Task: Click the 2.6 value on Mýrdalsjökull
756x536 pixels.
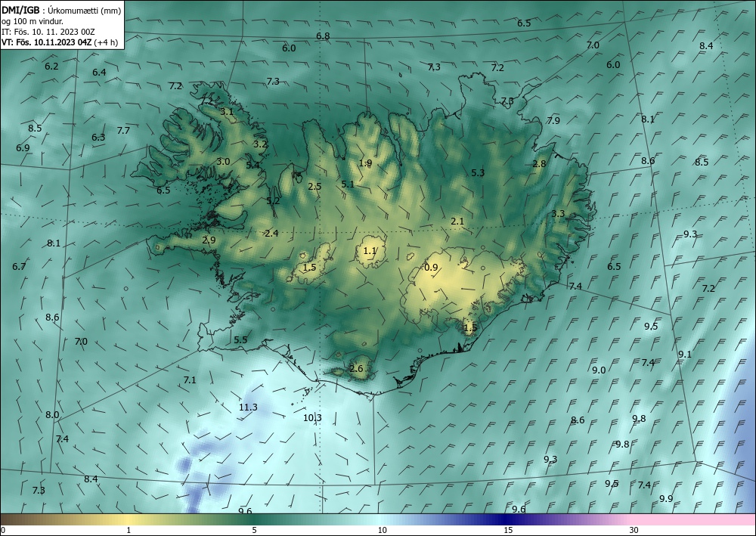Action: pyautogui.click(x=356, y=369)
